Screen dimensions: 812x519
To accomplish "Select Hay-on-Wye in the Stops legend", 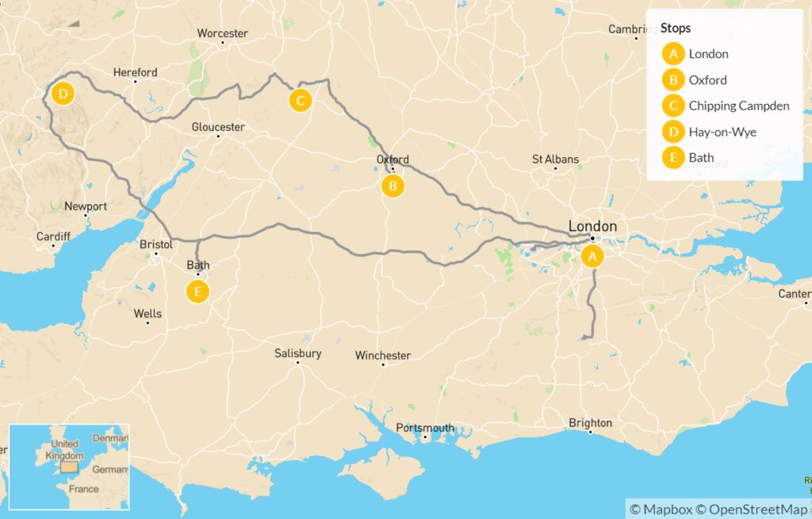I will point(722,133).
